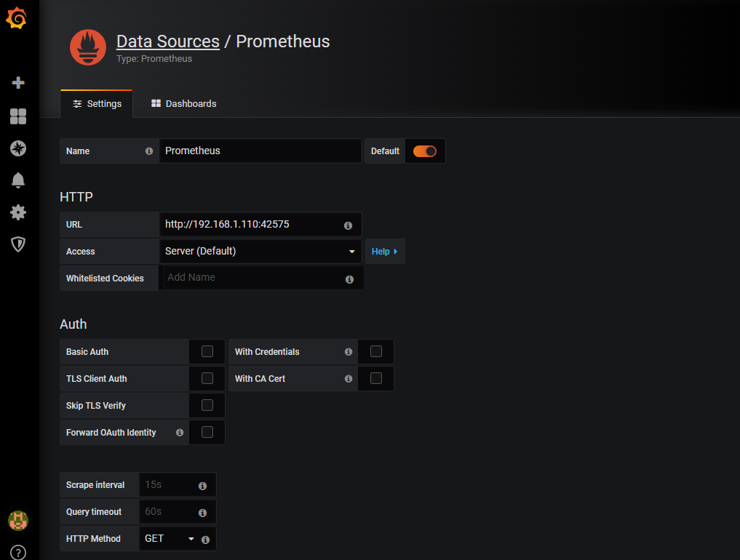The image size is (740, 560).
Task: Open the Explore compass icon
Action: point(18,148)
